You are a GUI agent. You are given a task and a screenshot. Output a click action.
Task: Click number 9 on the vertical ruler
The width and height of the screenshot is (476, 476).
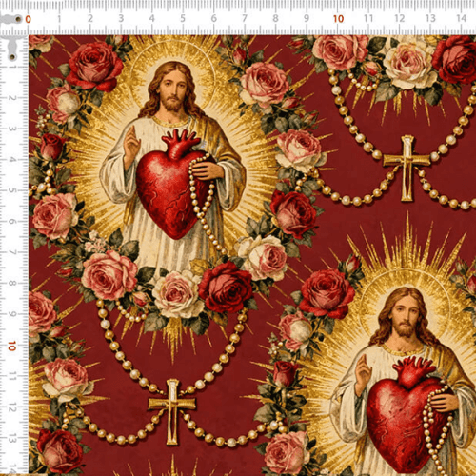click(x=12, y=314)
